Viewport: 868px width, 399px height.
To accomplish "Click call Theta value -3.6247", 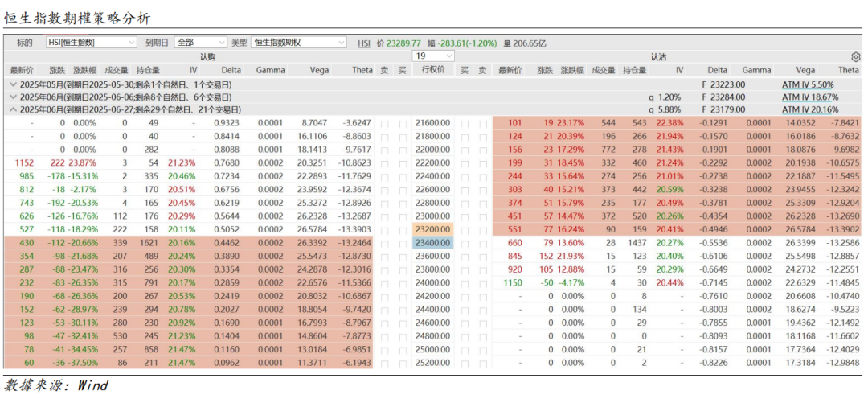I will tap(357, 123).
